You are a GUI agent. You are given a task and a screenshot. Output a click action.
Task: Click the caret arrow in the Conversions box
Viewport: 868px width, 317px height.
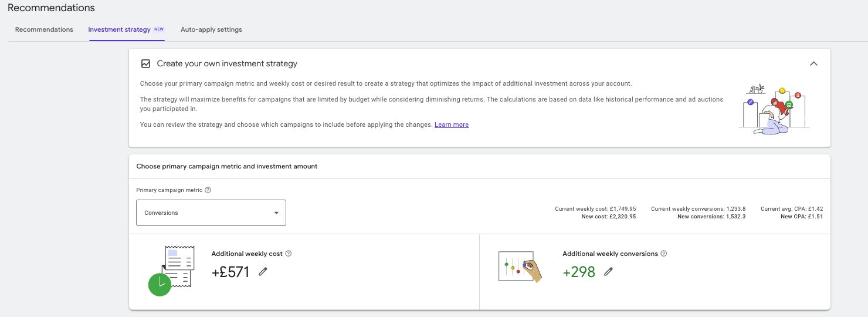coord(276,213)
